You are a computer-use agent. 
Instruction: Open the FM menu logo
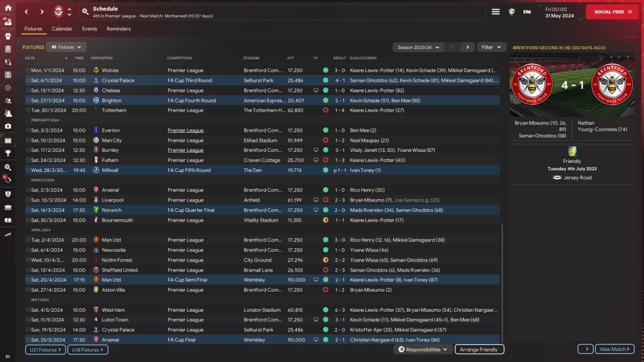tap(527, 12)
